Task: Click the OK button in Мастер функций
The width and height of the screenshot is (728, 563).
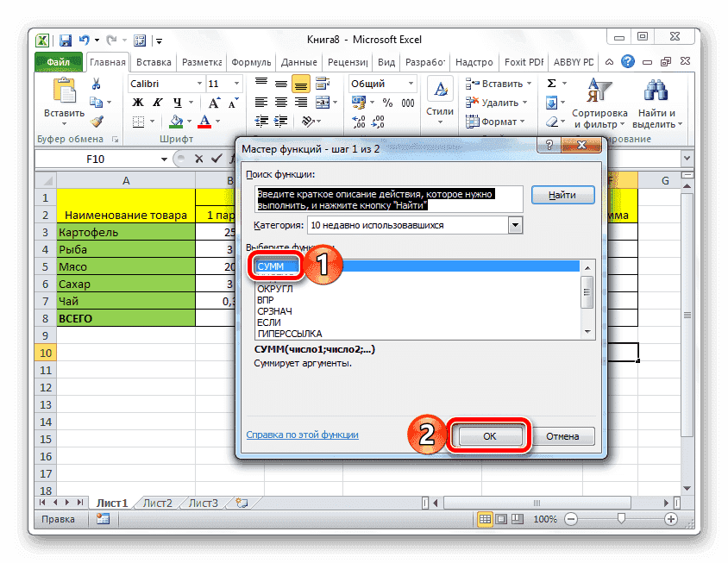Action: tap(488, 435)
